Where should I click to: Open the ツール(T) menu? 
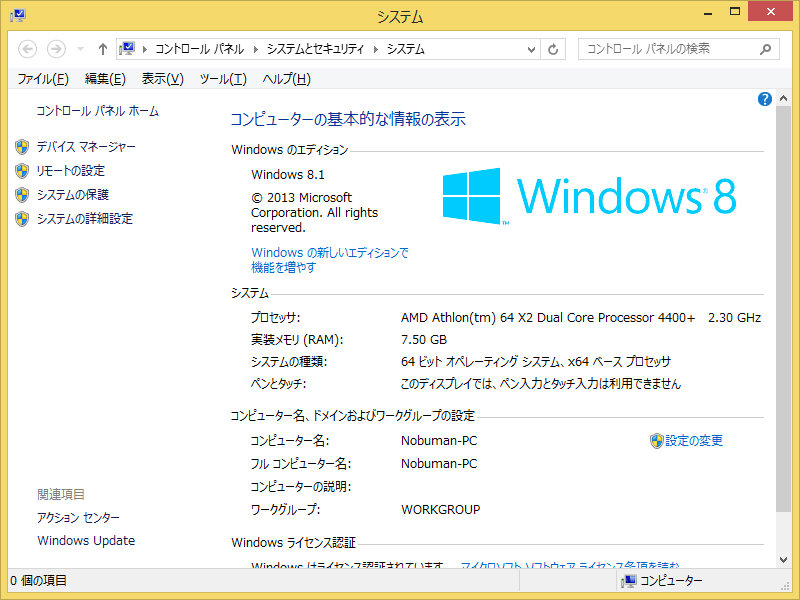coord(222,79)
